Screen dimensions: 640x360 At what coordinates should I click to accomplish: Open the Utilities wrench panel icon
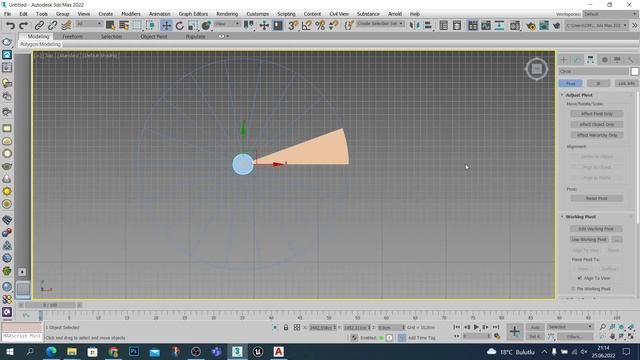pyautogui.click(x=631, y=60)
